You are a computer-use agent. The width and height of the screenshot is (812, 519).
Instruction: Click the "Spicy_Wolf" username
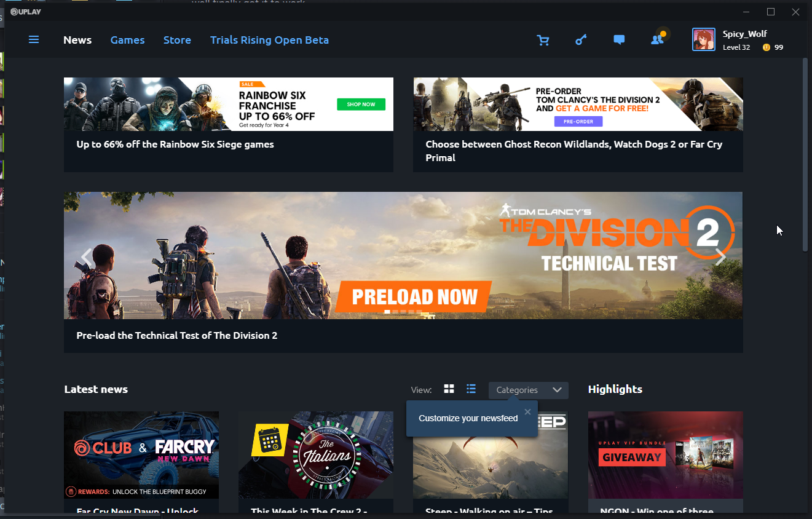point(745,34)
